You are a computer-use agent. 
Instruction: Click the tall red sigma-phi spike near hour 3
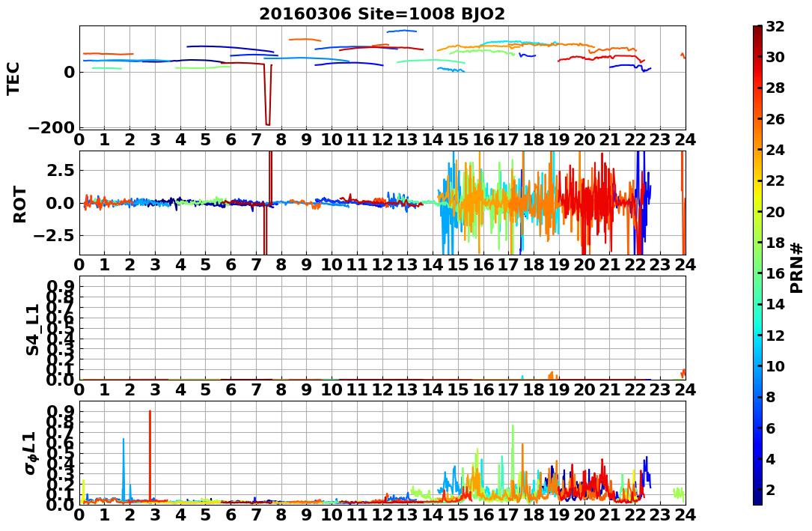tap(150, 456)
